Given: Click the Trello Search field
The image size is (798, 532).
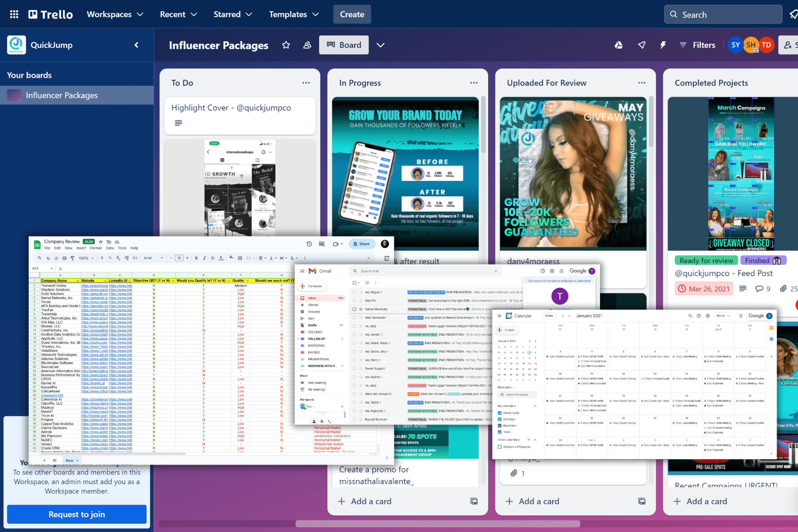Looking at the screenshot, I should pyautogui.click(x=723, y=14).
